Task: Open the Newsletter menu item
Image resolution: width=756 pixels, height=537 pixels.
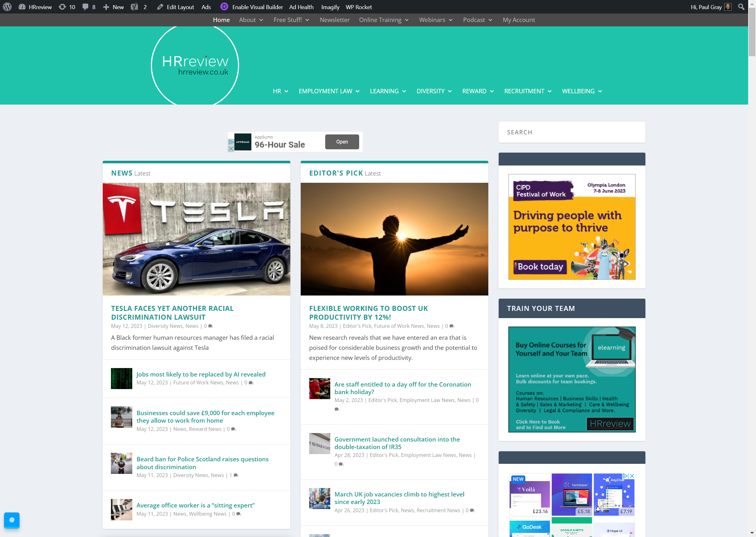Action: (335, 20)
